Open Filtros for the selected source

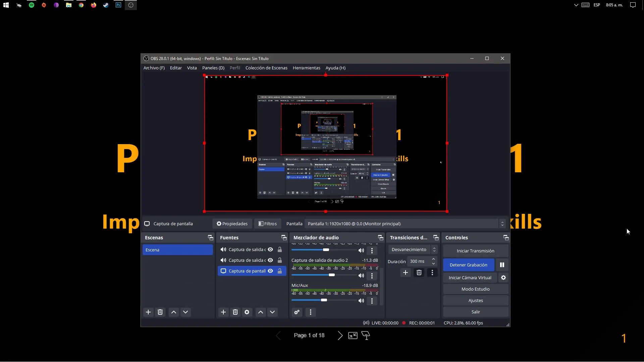[267, 224]
